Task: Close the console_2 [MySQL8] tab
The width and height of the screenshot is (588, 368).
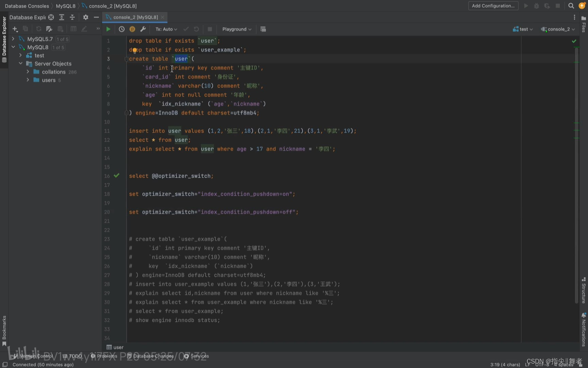Action: pos(163,17)
